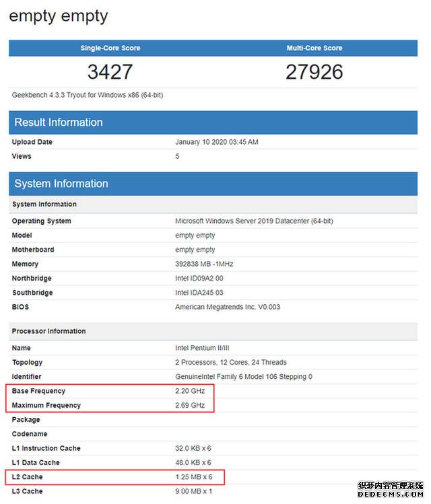
Task: Click the L3 Cache label
Action: [x=28, y=491]
